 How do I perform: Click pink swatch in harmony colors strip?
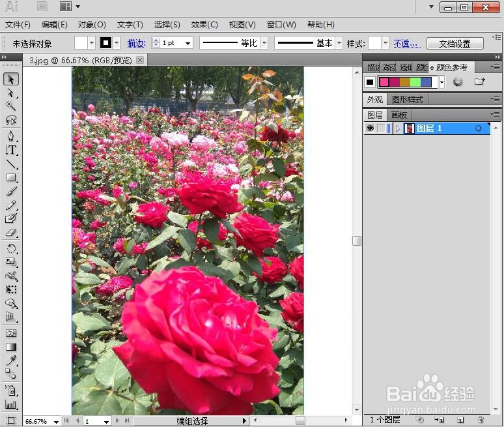point(384,82)
